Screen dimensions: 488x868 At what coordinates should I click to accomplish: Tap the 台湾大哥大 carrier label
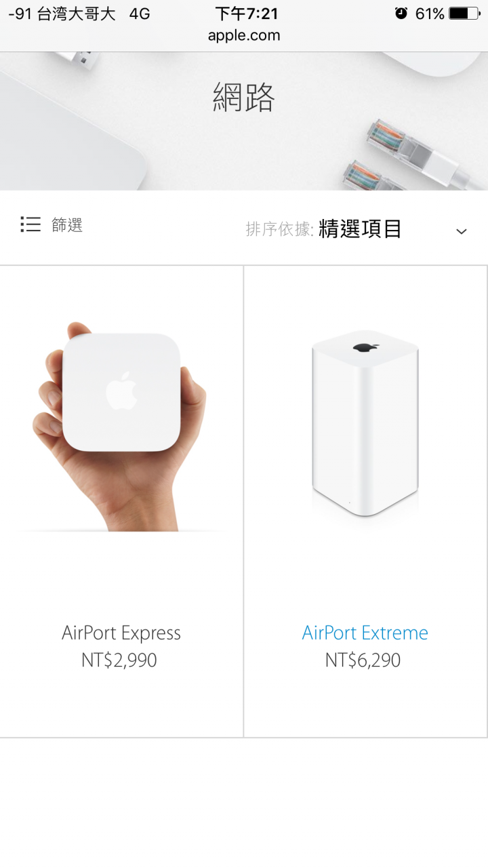tap(76, 14)
